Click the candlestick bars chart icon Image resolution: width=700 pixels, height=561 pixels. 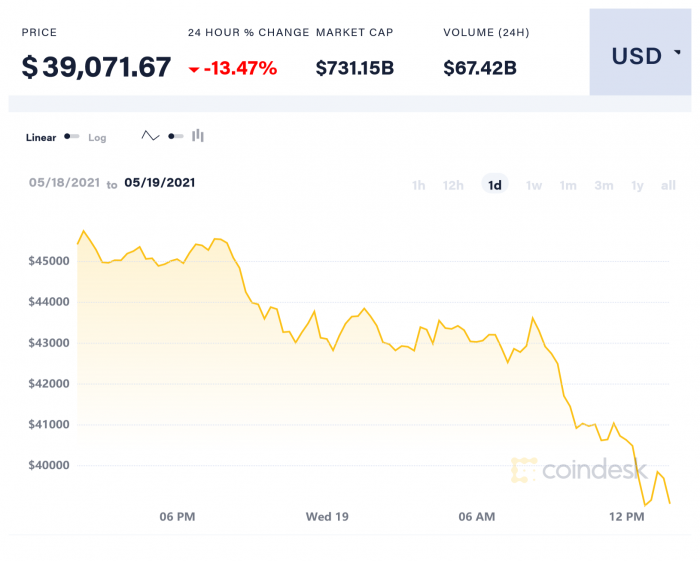tap(198, 136)
